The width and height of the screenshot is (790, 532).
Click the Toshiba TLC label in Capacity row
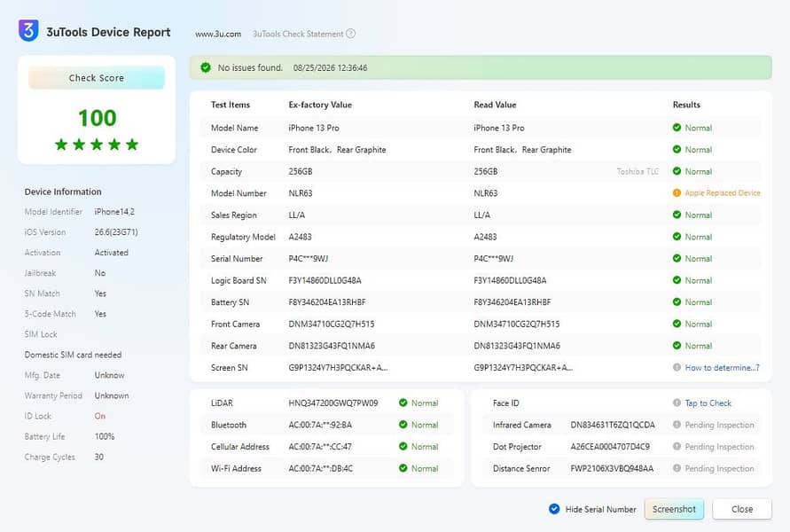[637, 171]
